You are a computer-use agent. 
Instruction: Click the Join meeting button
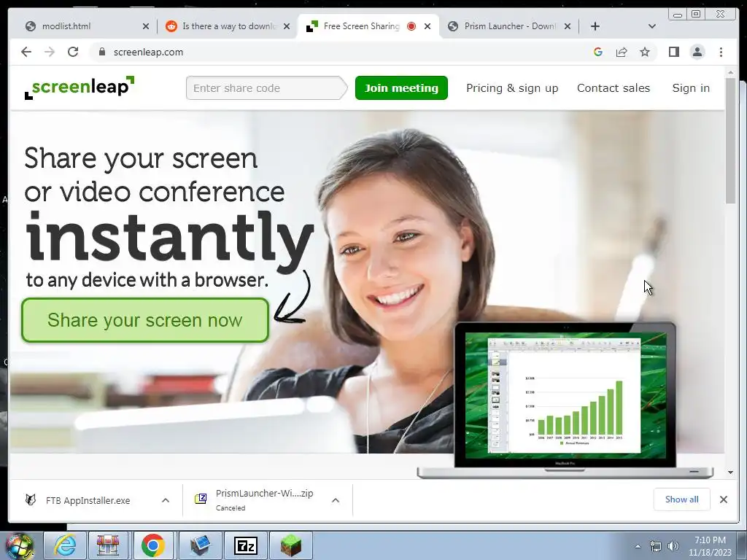point(401,88)
